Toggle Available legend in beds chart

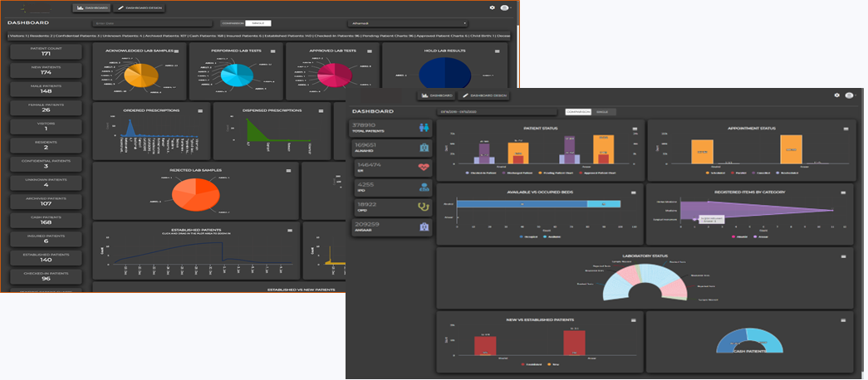point(552,236)
